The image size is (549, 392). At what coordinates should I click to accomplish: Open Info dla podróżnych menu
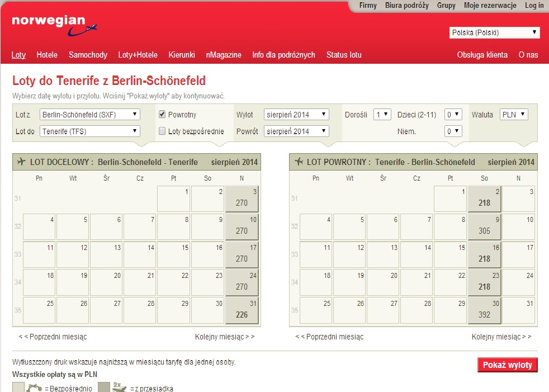coord(283,55)
